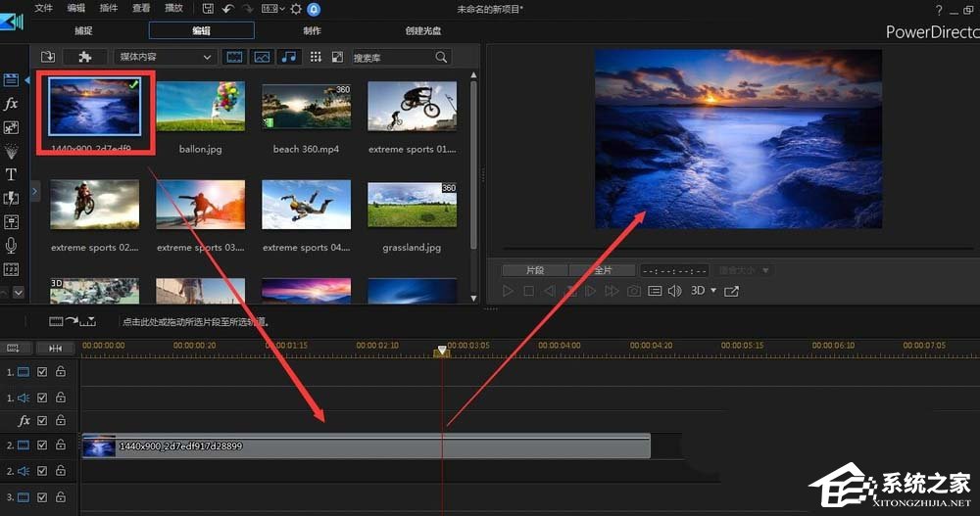
Task: Disable the fx track checkbox
Action: tap(42, 421)
